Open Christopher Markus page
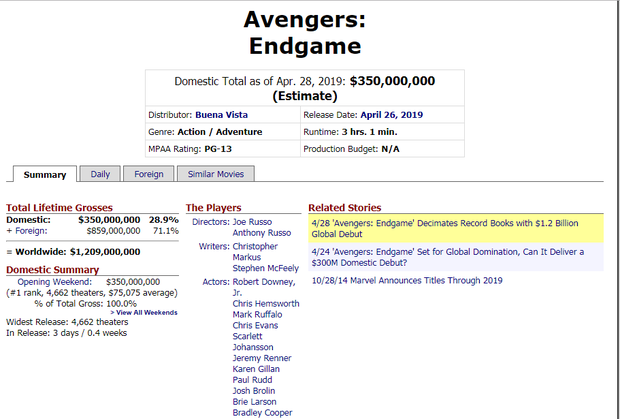Viewport: 620px width, 419px height. click(255, 252)
